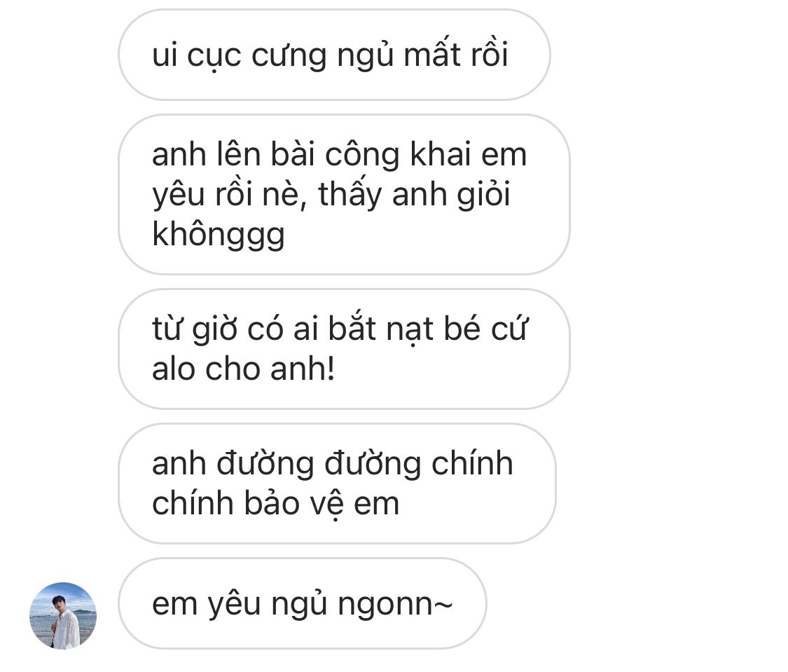Select the 'em yêu ngủ ngonn~' message bubble

pyautogui.click(x=303, y=603)
